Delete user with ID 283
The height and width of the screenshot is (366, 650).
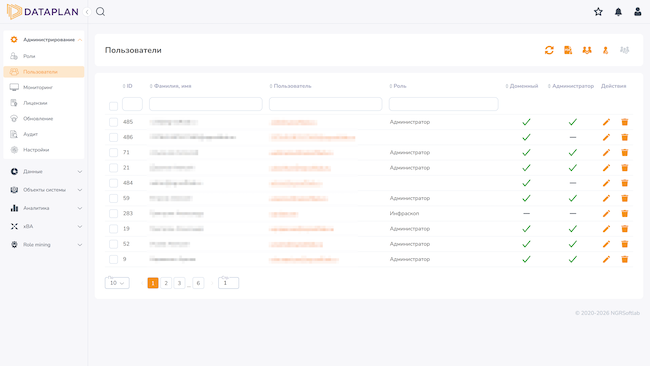pyautogui.click(x=625, y=213)
